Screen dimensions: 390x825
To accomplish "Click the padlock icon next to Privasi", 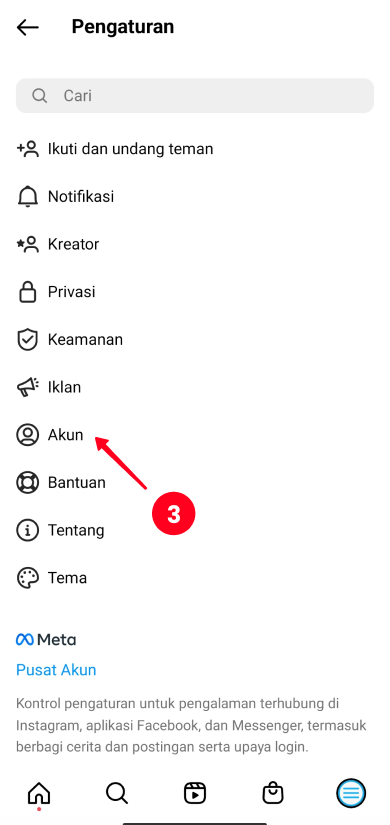I will point(27,292).
